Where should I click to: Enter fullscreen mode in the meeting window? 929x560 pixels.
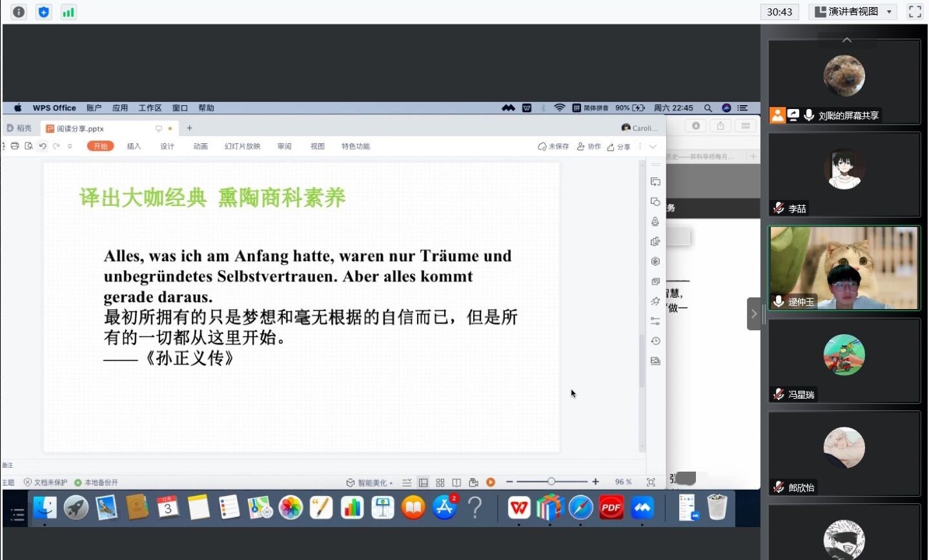click(914, 12)
